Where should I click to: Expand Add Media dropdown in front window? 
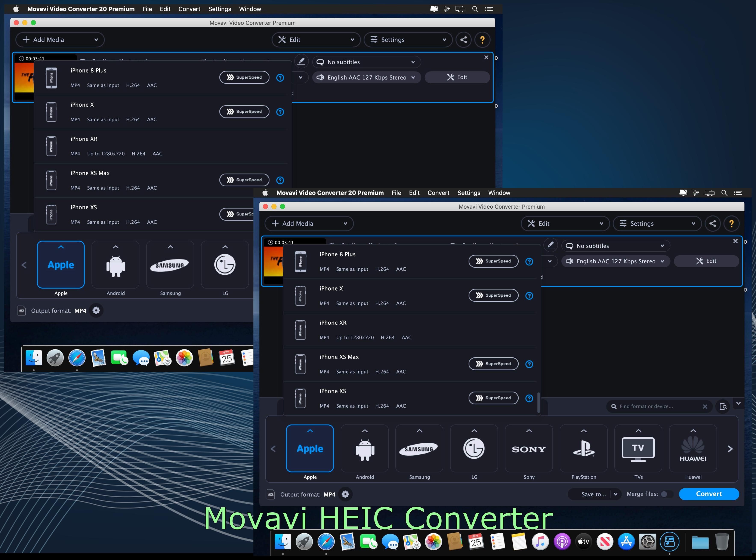[345, 223]
